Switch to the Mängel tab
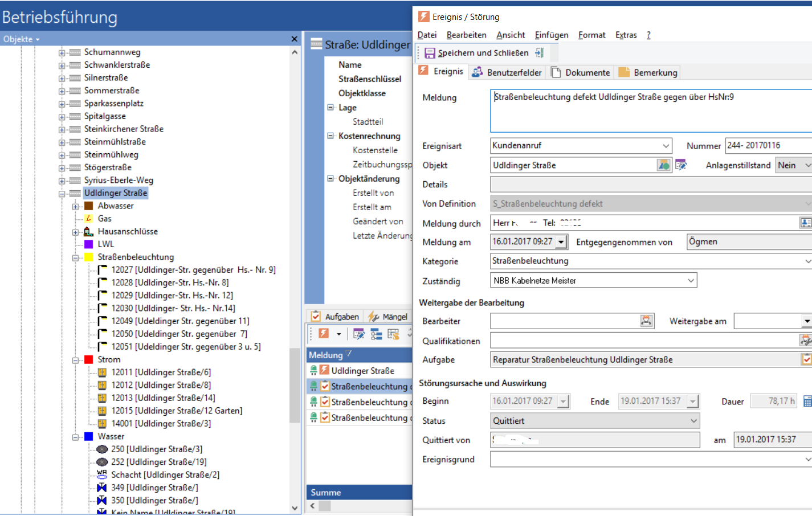Viewport: 812px width, 516px height. [x=388, y=317]
